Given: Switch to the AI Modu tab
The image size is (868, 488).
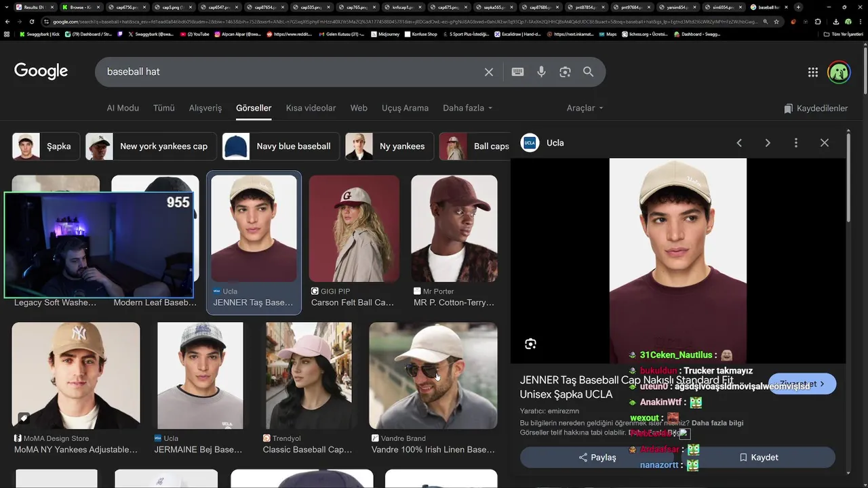Looking at the screenshot, I should (x=123, y=108).
